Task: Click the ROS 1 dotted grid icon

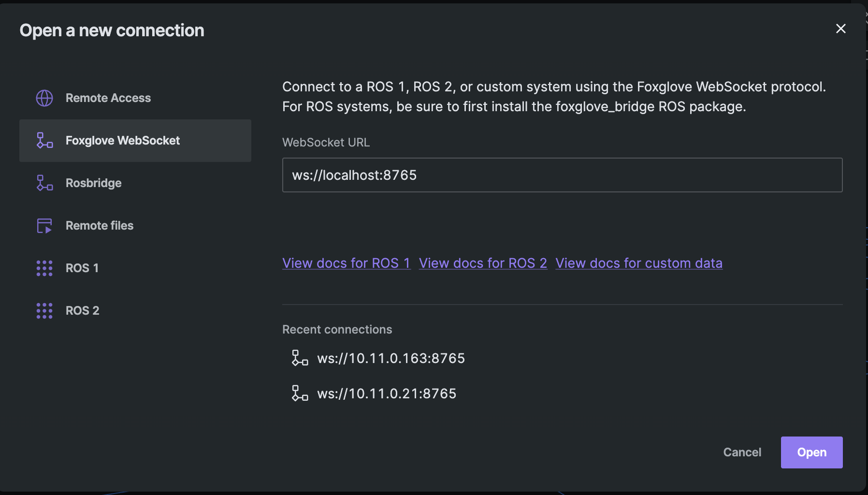Action: pos(44,268)
